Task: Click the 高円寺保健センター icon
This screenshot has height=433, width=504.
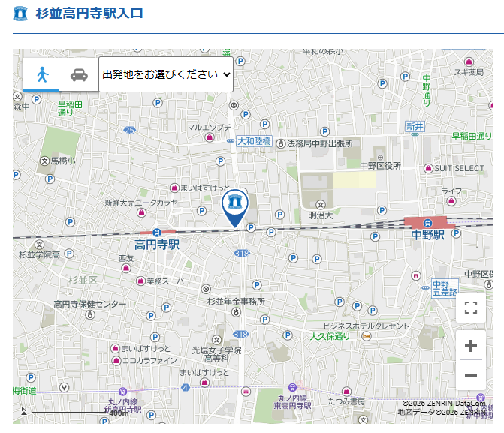Action: (x=90, y=315)
